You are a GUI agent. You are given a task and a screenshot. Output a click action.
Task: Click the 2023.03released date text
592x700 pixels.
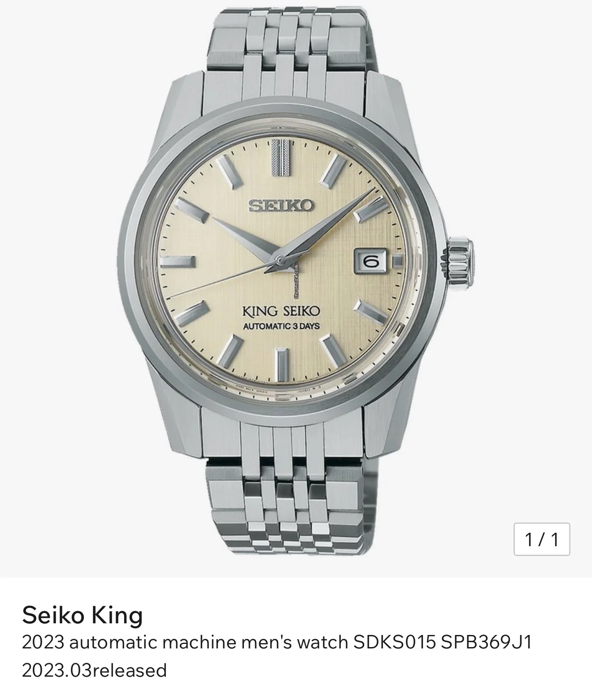pyautogui.click(x=94, y=670)
